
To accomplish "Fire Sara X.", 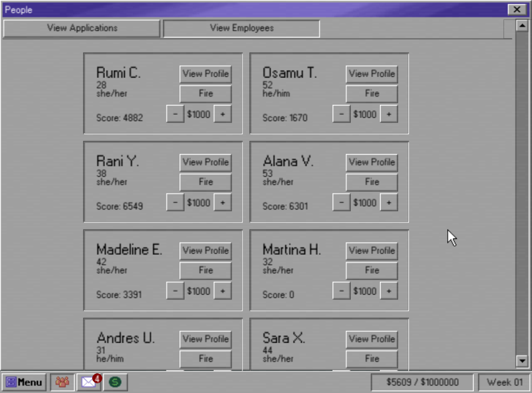I will pos(372,359).
